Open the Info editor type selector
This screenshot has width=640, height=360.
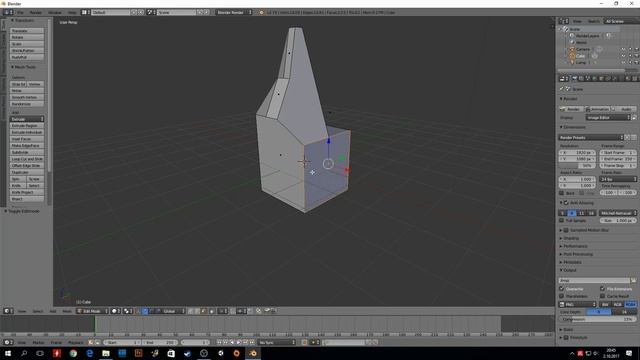pyautogui.click(x=8, y=12)
